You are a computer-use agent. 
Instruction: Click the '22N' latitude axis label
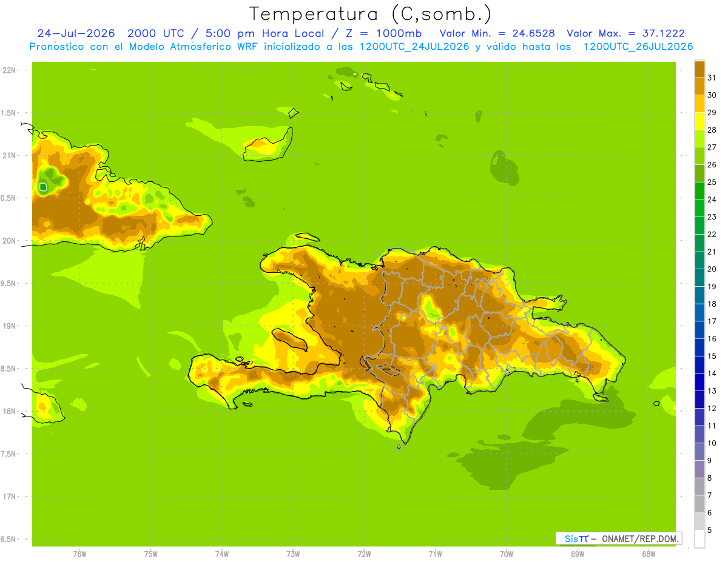(x=9, y=70)
